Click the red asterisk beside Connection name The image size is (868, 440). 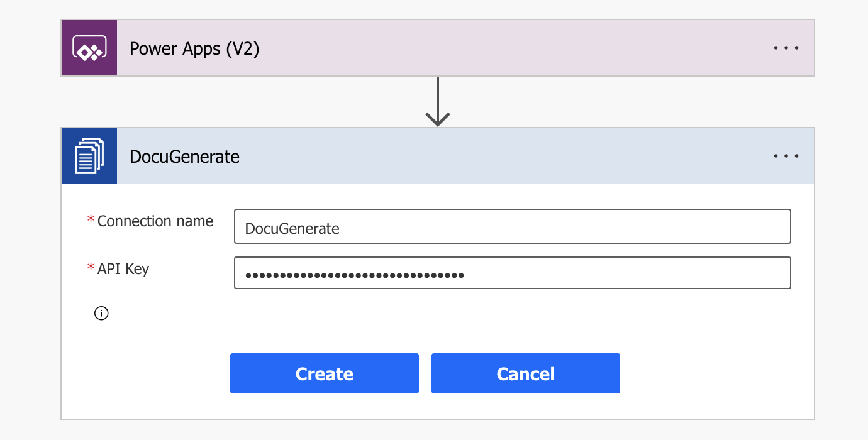(90, 221)
